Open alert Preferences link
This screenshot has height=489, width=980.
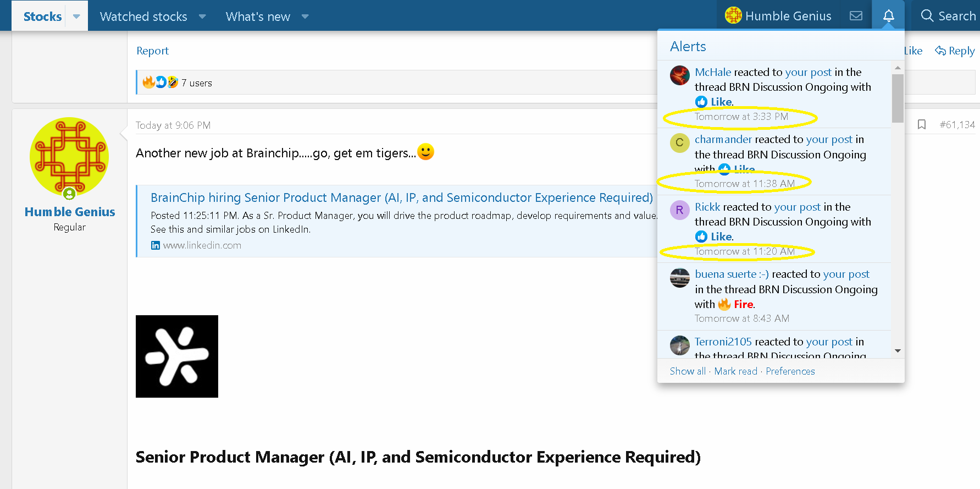click(790, 371)
